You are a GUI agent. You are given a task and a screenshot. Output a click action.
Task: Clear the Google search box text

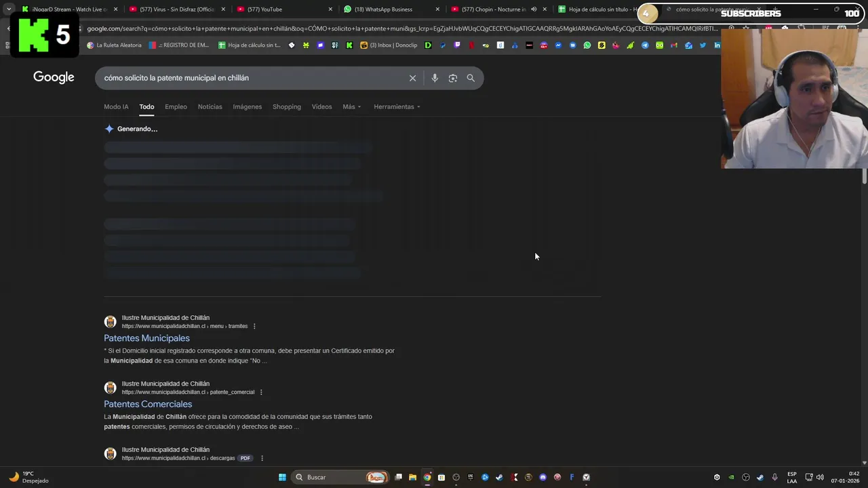[x=412, y=78]
